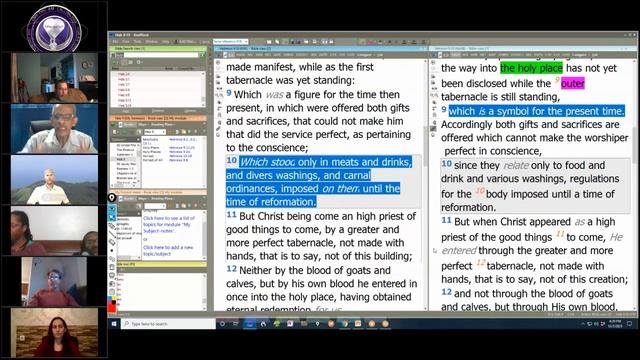This screenshot has width=640, height=360.
Task: Click the search go button beside search field
Action: coord(202,55)
